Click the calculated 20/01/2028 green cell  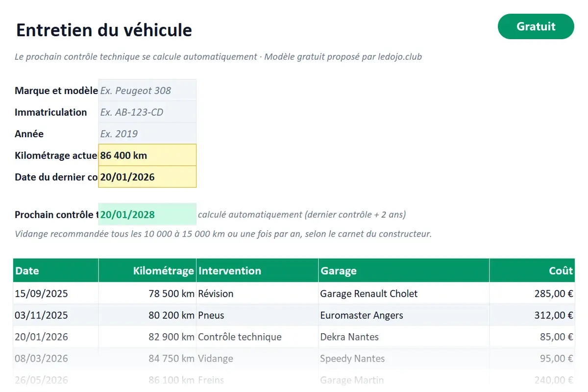click(147, 214)
